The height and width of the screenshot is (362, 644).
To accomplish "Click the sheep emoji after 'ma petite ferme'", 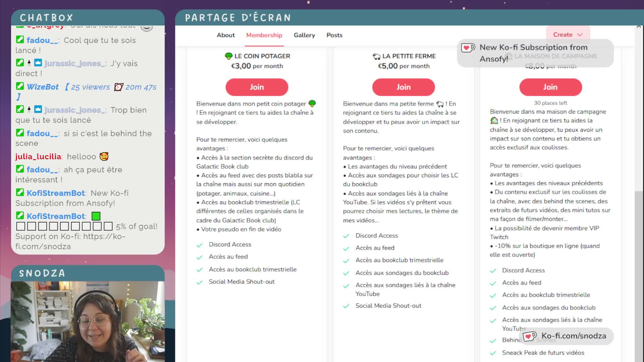I will tap(440, 104).
